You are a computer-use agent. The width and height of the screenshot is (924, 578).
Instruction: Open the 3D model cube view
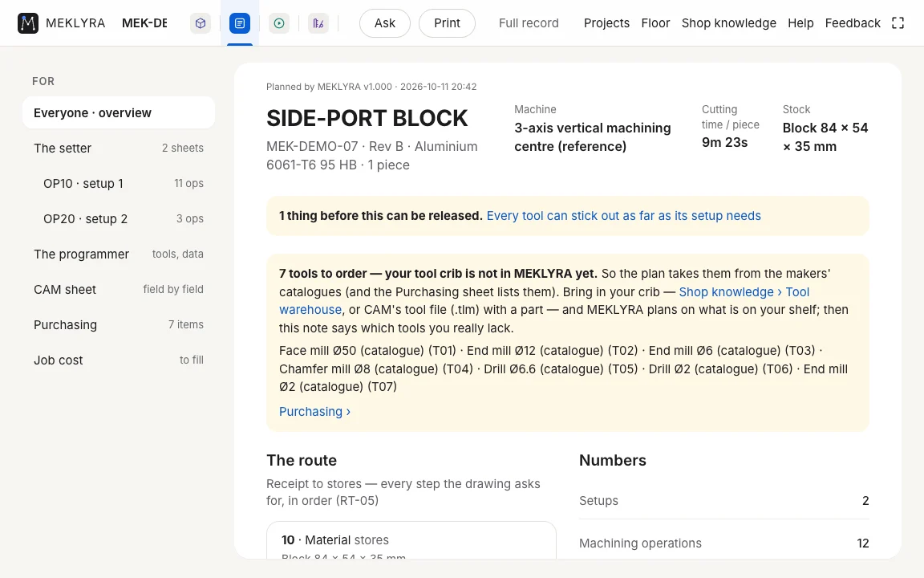(201, 23)
